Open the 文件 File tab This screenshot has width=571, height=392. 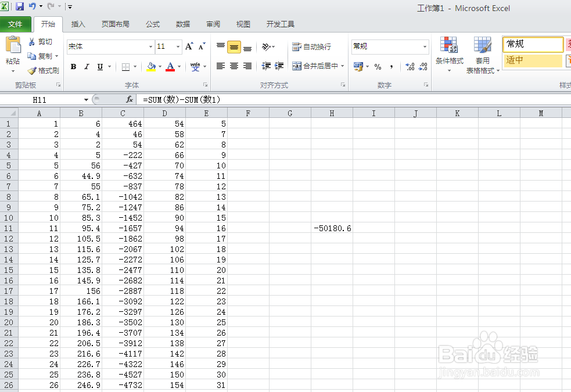point(15,24)
